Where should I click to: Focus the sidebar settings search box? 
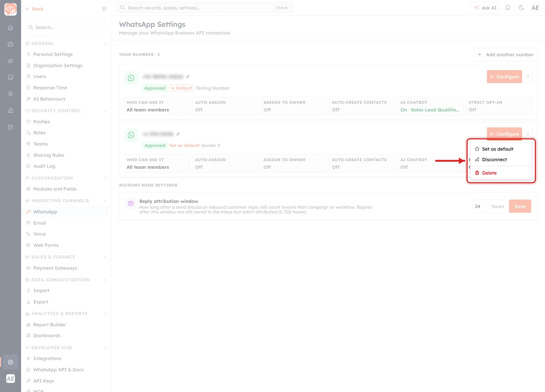(x=66, y=27)
